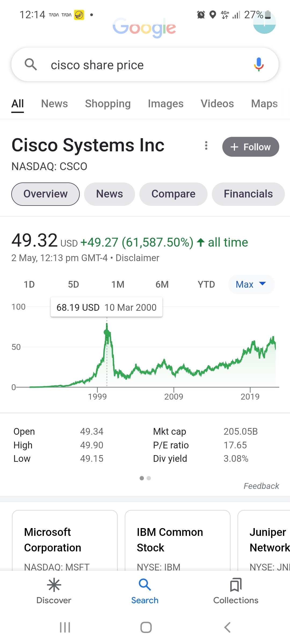
Task: Select the 1D chart range
Action: click(x=29, y=284)
